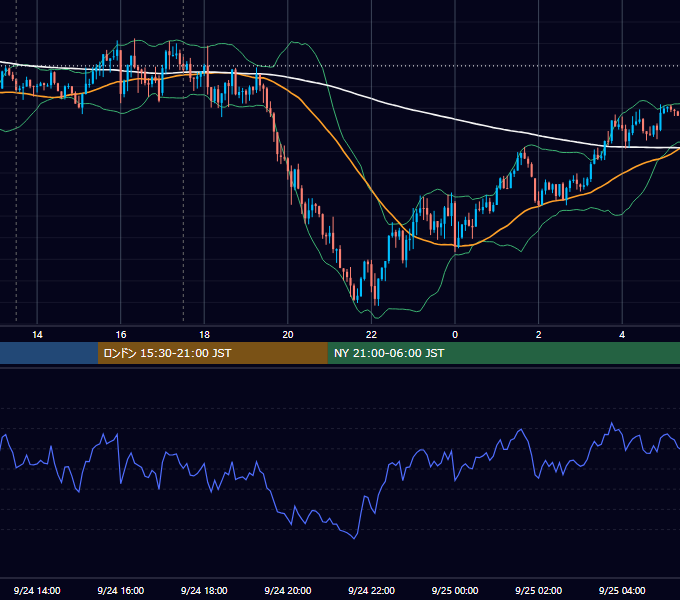This screenshot has height=600, width=680.
Task: Click the hour label 20 on price chart axis
Action: point(288,335)
